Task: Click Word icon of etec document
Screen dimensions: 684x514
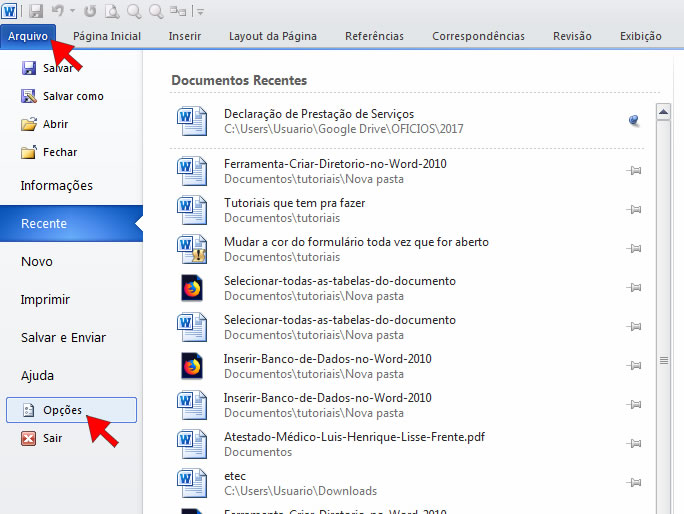Action: (192, 483)
